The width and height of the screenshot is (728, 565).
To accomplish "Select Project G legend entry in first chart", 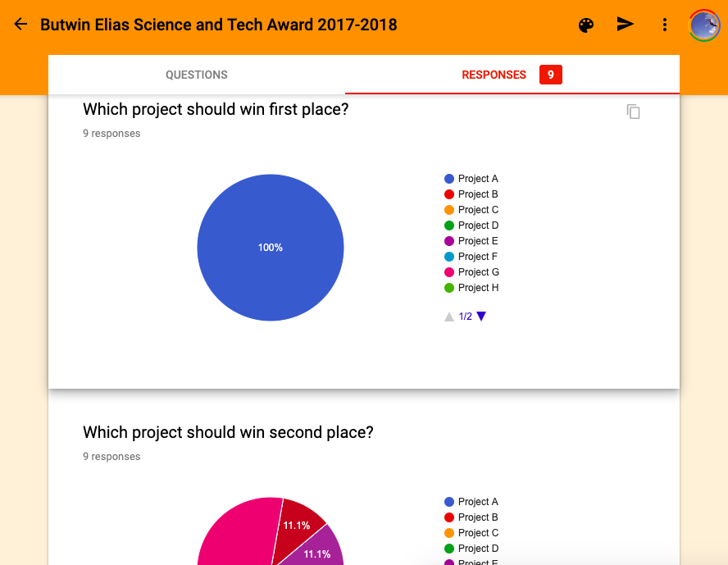I will coord(478,272).
